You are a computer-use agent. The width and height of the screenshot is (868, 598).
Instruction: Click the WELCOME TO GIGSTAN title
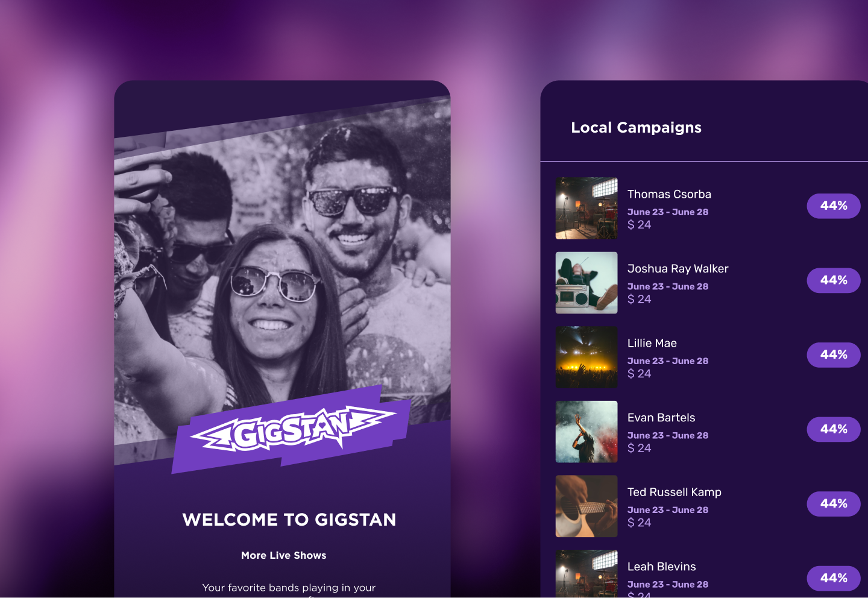tap(289, 520)
